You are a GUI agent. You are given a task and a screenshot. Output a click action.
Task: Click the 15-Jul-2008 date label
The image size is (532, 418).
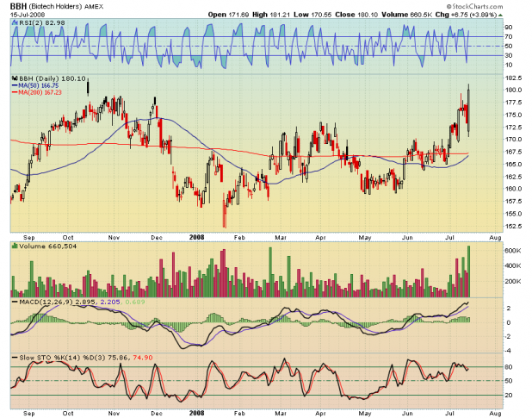[x=28, y=15]
